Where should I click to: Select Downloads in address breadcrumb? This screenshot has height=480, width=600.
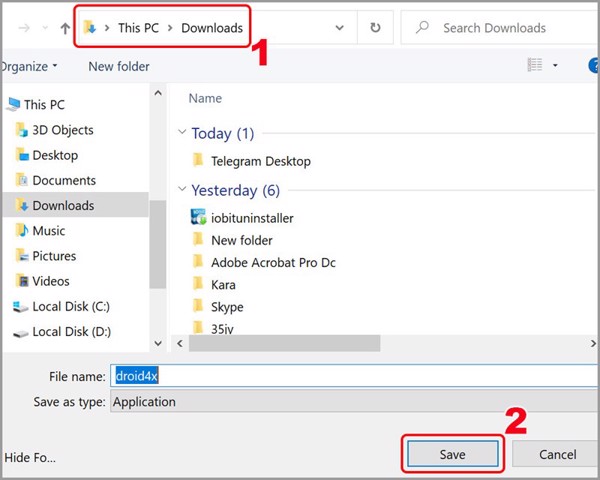coord(212,28)
